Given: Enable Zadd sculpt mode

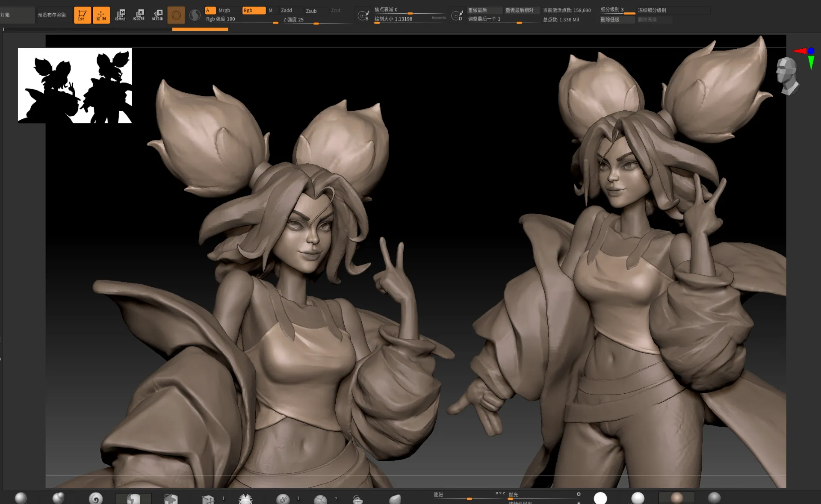Looking at the screenshot, I should click(286, 10).
